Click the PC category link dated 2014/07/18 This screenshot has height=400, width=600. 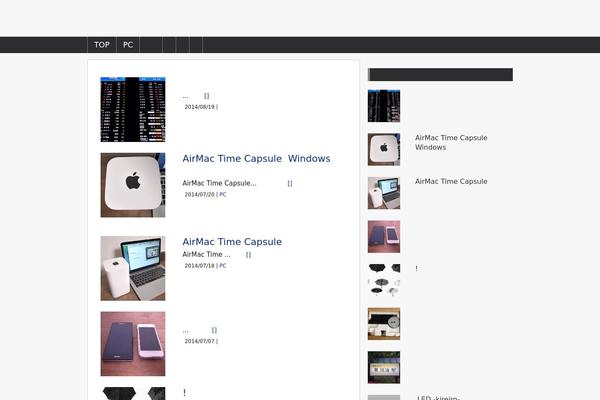[223, 266]
